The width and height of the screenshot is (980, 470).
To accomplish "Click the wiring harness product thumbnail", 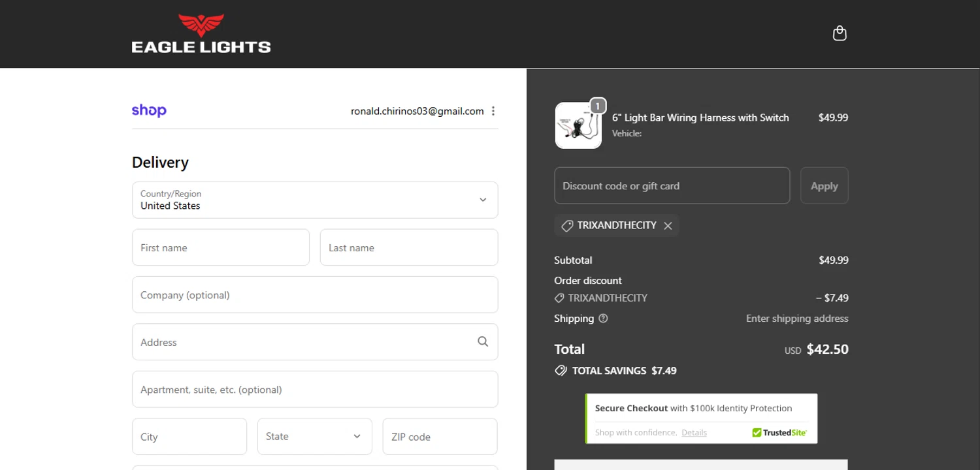I will (x=578, y=125).
